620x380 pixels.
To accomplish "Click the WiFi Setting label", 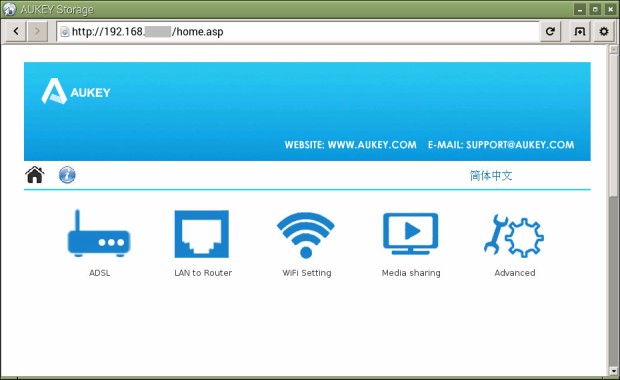I will (x=307, y=273).
